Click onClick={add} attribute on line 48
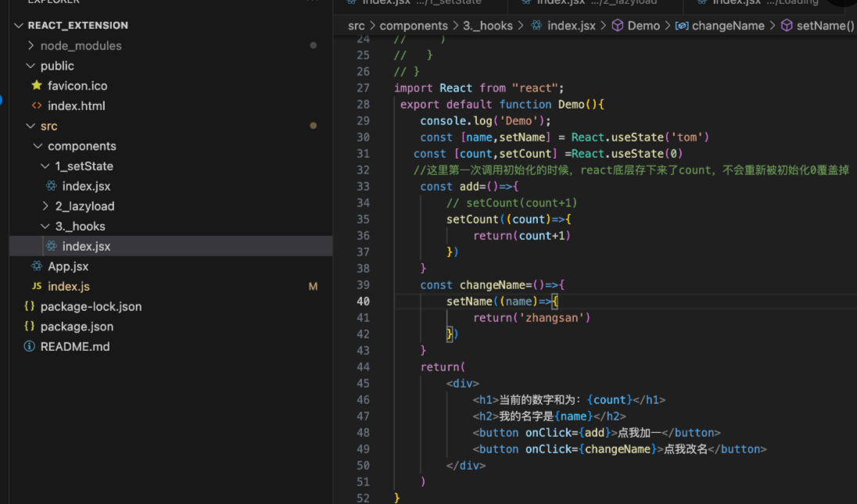Screen dimensions: 857x504 pyautogui.click(x=568, y=432)
